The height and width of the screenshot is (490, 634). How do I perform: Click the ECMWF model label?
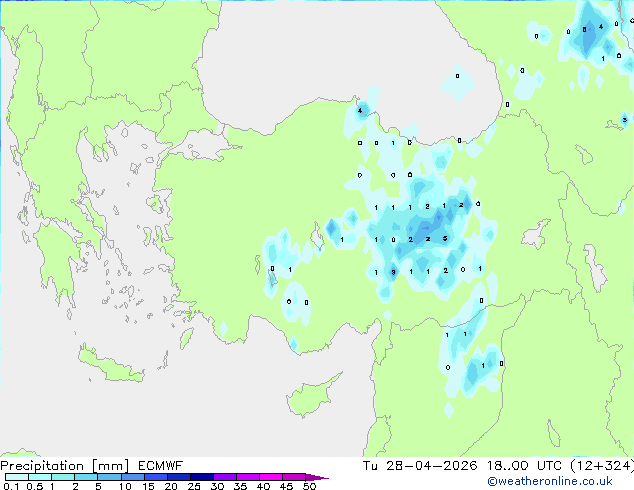161,466
